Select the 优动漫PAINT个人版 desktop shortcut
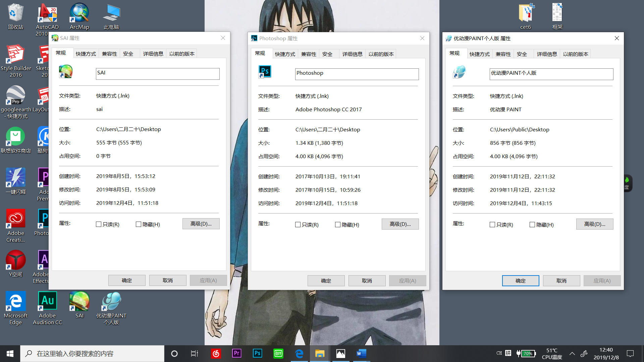Image resolution: width=644 pixels, height=362 pixels. [111, 308]
